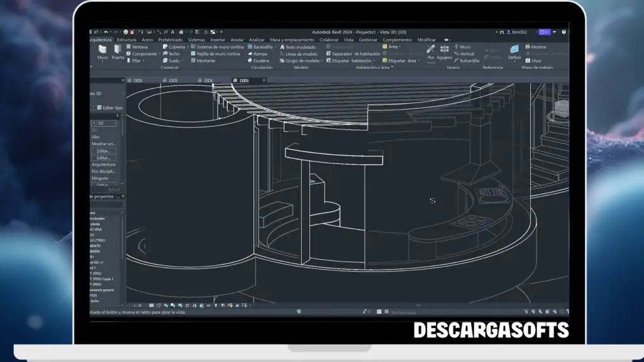
Task: Open the Gestionar ribbon tab
Action: pos(369,40)
